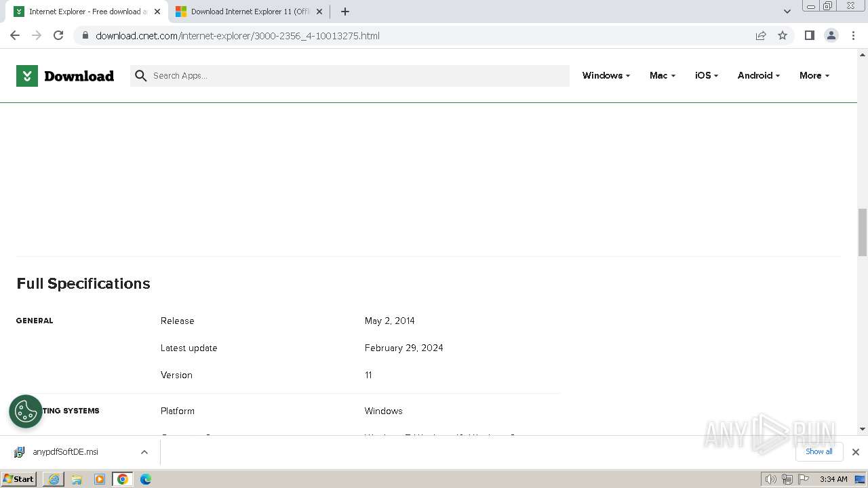Image resolution: width=868 pixels, height=488 pixels.
Task: Click the Chrome taskbar icon
Action: [x=123, y=479]
